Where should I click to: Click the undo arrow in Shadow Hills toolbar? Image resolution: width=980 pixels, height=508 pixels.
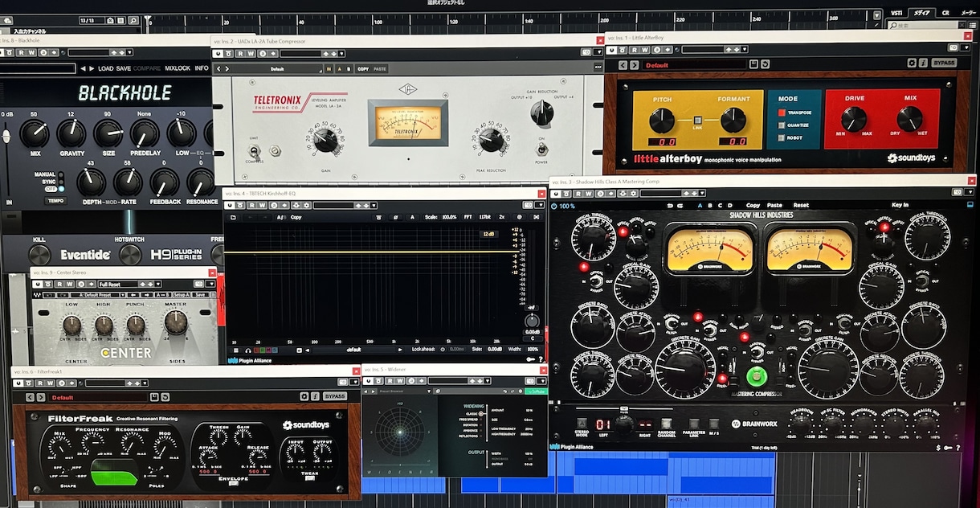point(668,205)
